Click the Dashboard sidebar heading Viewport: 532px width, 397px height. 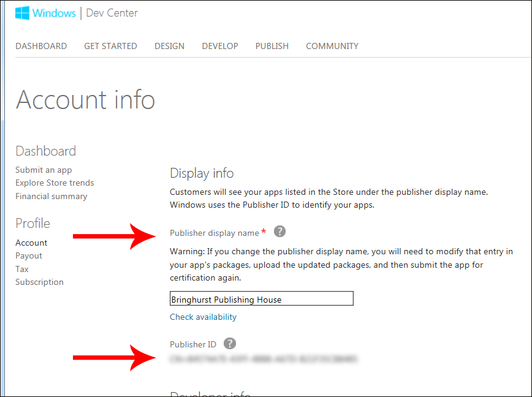click(45, 151)
